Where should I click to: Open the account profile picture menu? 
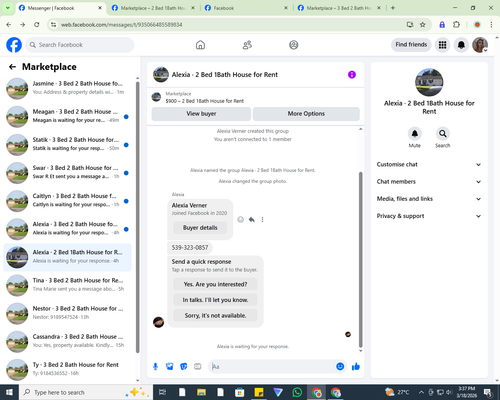pyautogui.click(x=480, y=45)
